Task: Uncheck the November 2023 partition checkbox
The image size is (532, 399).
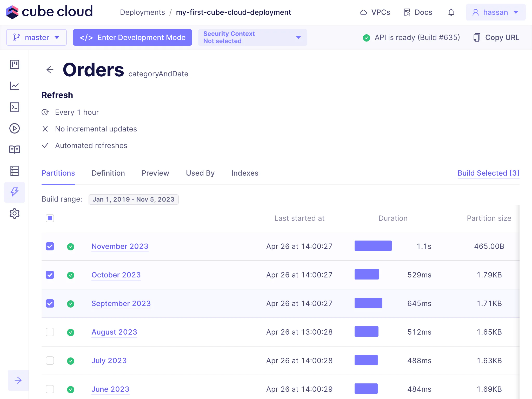Action: click(x=50, y=246)
